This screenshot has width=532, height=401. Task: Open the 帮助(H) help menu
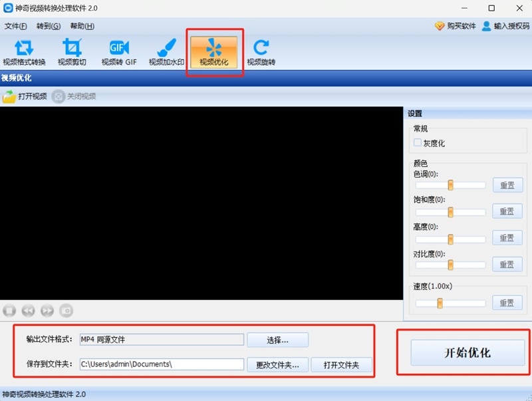80,26
